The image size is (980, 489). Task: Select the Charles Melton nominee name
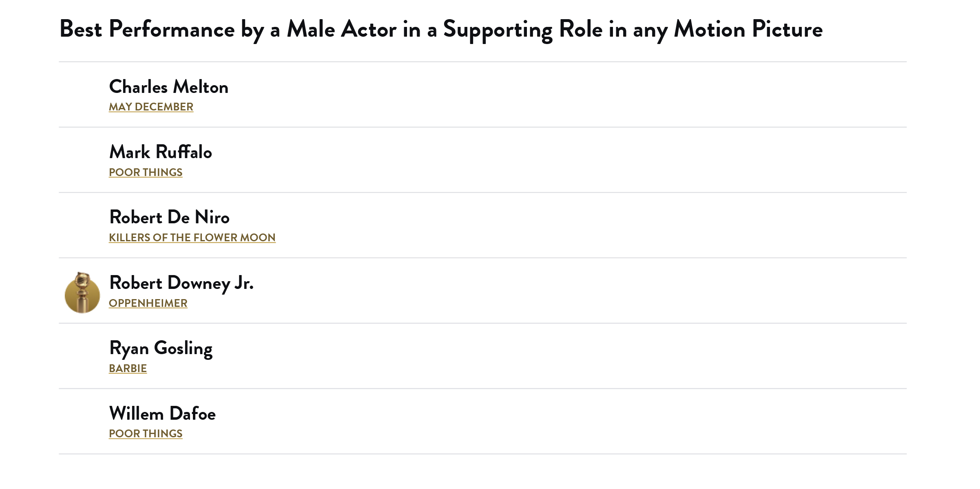[x=169, y=87]
